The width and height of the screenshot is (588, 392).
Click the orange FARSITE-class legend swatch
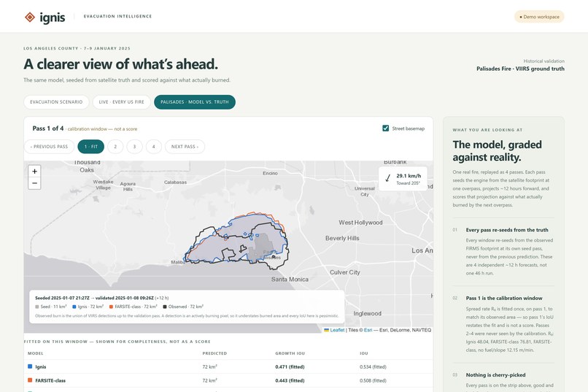111,307
